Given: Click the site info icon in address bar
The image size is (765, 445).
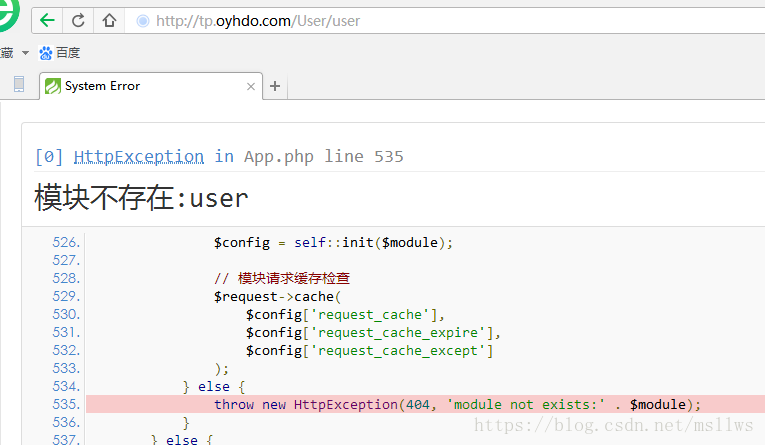Looking at the screenshot, I should [x=142, y=21].
